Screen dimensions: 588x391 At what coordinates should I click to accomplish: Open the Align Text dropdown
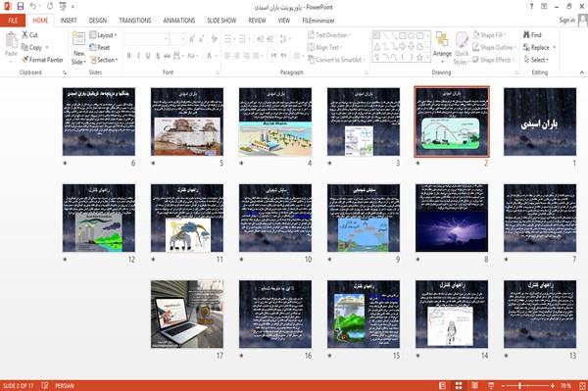coord(324,47)
